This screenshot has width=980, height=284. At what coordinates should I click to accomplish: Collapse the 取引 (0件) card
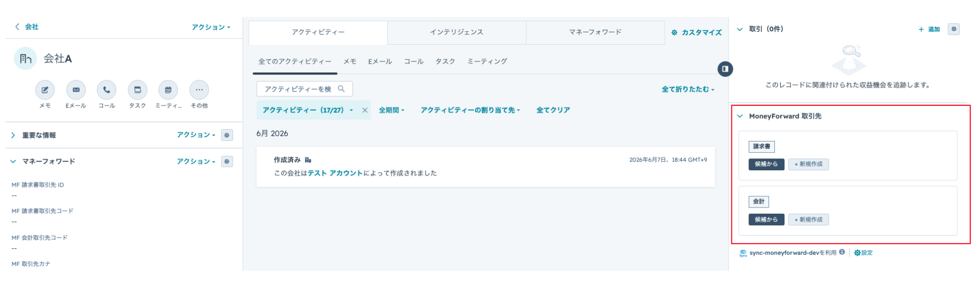coord(739,29)
